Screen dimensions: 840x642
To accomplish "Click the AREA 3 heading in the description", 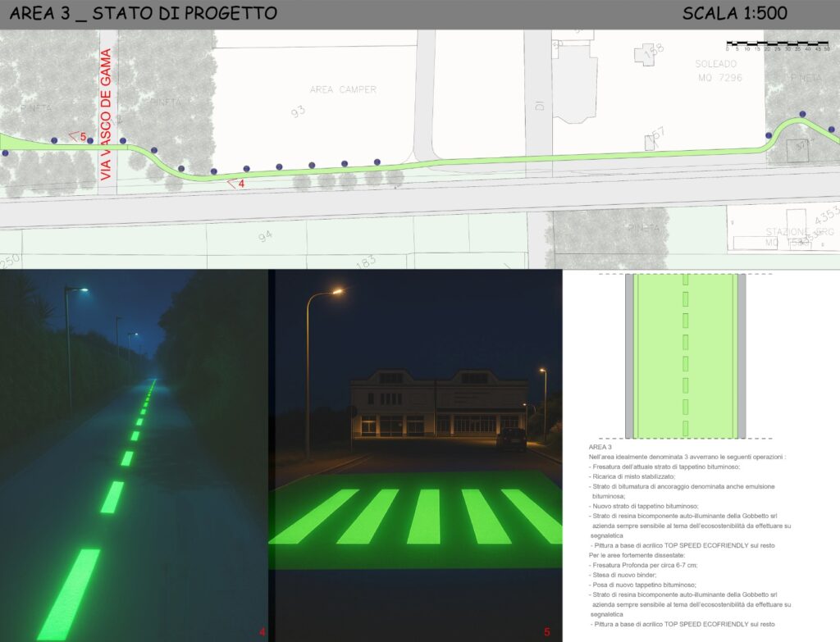I will click(602, 447).
